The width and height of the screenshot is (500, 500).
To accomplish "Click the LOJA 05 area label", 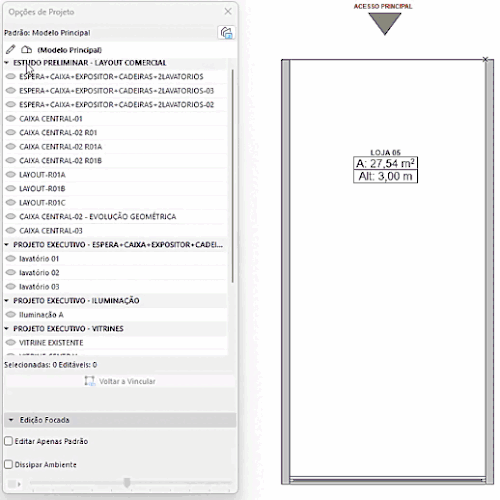I will (x=385, y=152).
